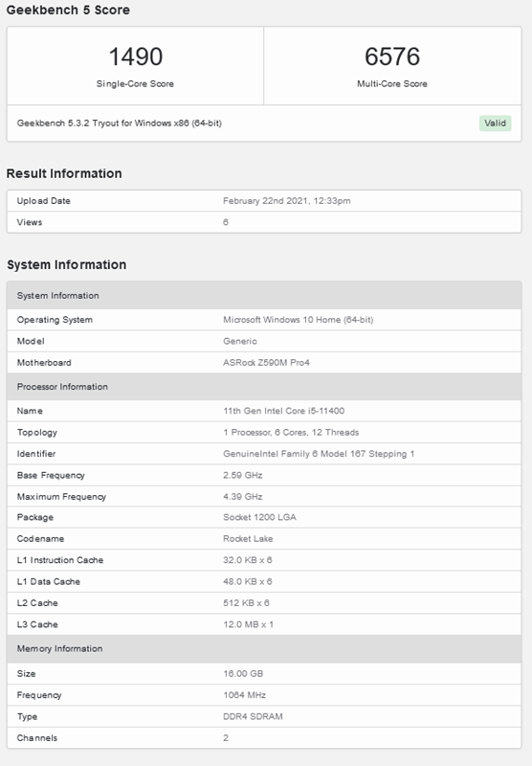
Task: Click the 11th Gen Intel Core i5-11400 name
Action: coord(283,411)
